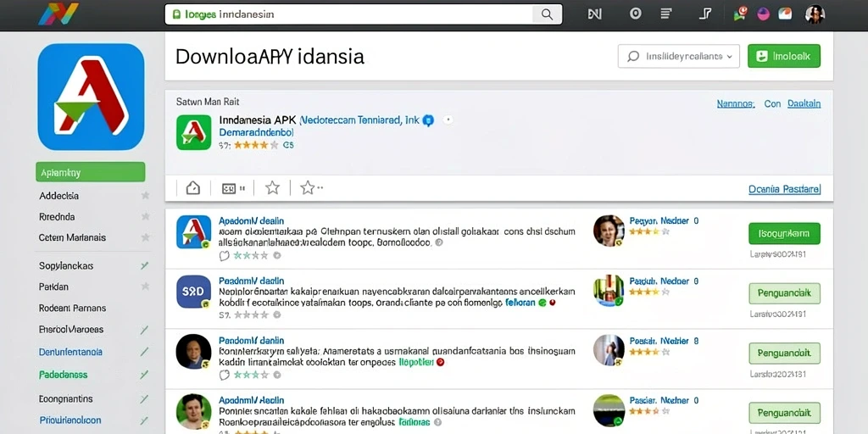Expand the second star dropdown in toolbar
This screenshot has height=434, width=868.
312,188
